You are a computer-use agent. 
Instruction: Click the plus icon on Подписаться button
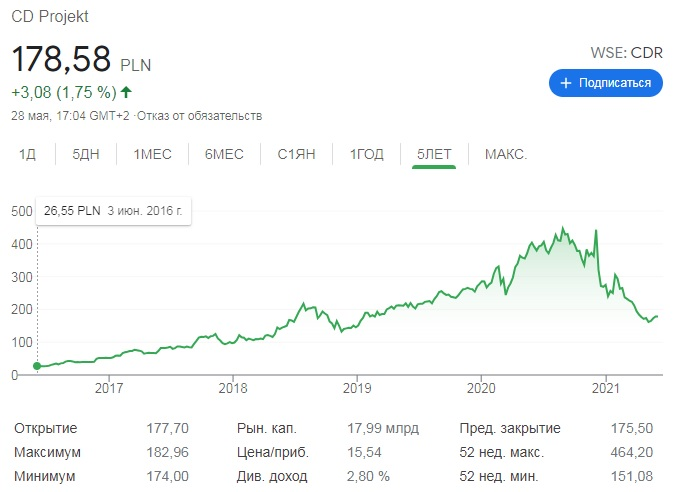(566, 83)
